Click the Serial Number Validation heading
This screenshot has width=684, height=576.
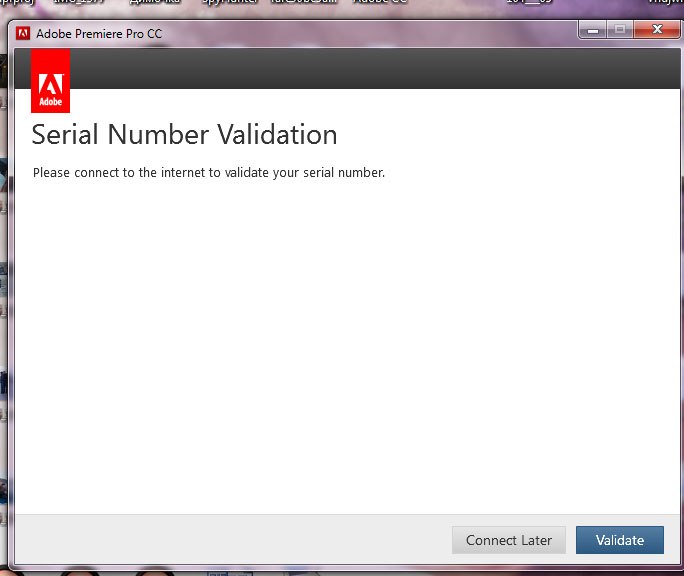click(x=184, y=134)
